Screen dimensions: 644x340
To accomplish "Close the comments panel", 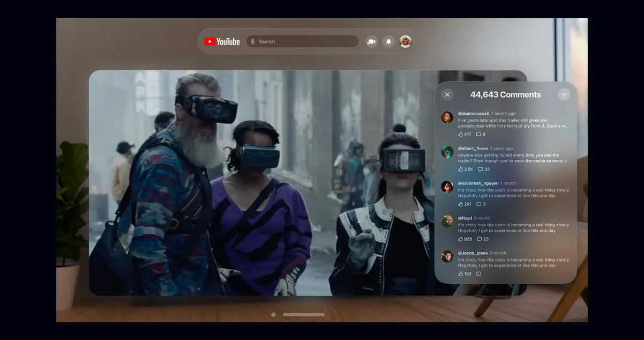I will click(447, 95).
